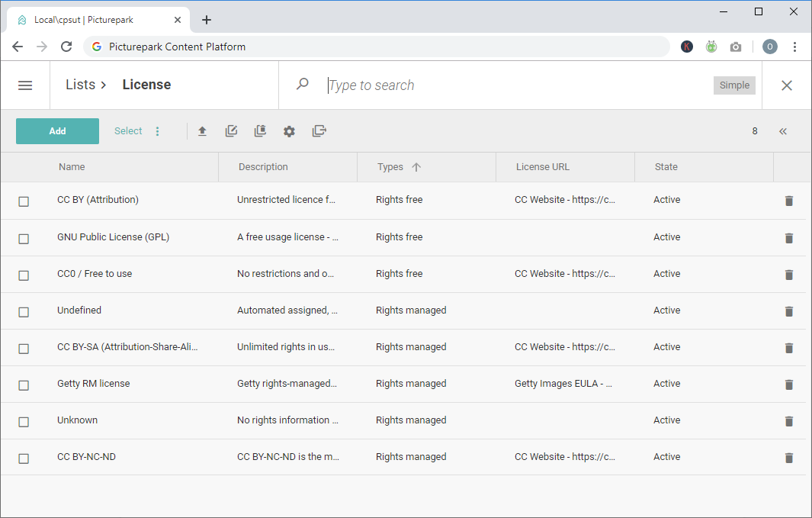The width and height of the screenshot is (812, 518).
Task: Open the CC BY-NC-ND license name
Action: (86, 456)
